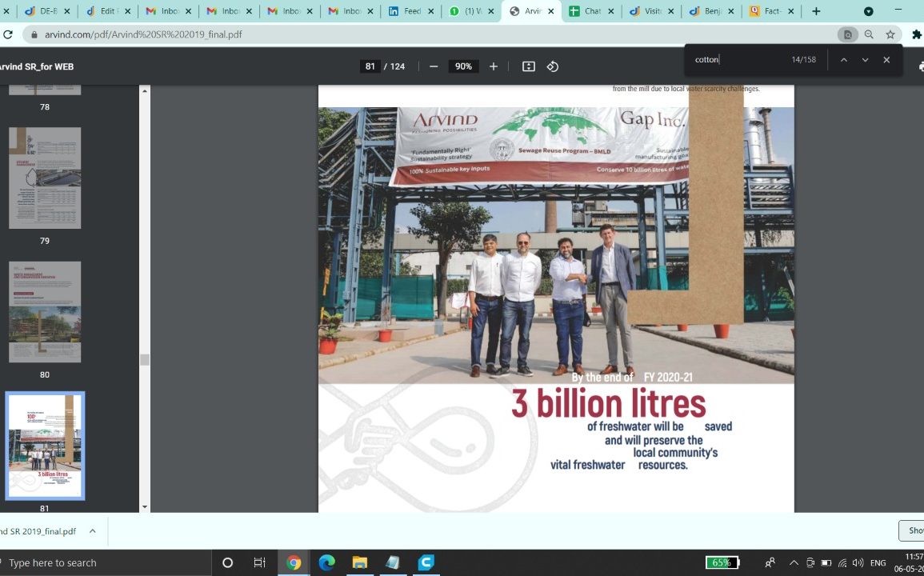
Task: Open the blue C app on taskbar
Action: coord(426,562)
